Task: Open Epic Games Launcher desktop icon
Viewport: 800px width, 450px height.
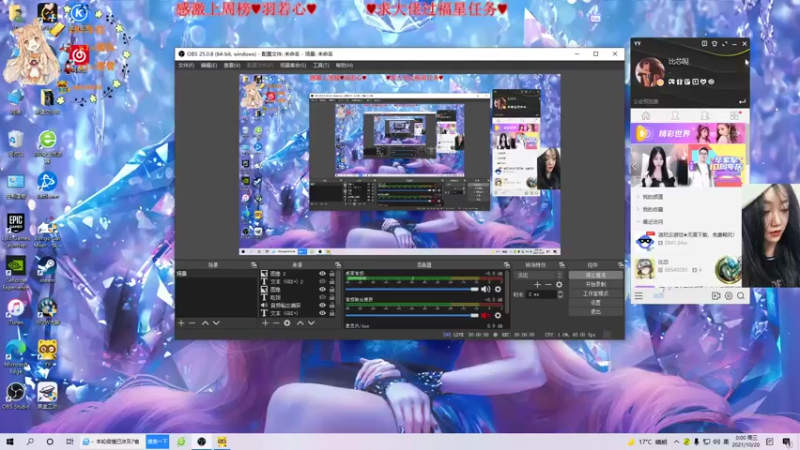Action: click(16, 231)
